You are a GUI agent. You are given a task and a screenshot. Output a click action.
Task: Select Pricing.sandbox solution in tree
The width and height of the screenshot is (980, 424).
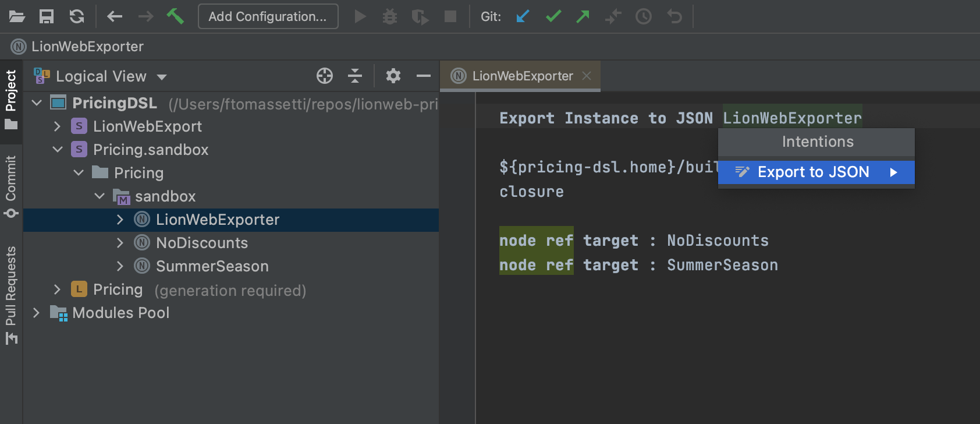(x=151, y=150)
